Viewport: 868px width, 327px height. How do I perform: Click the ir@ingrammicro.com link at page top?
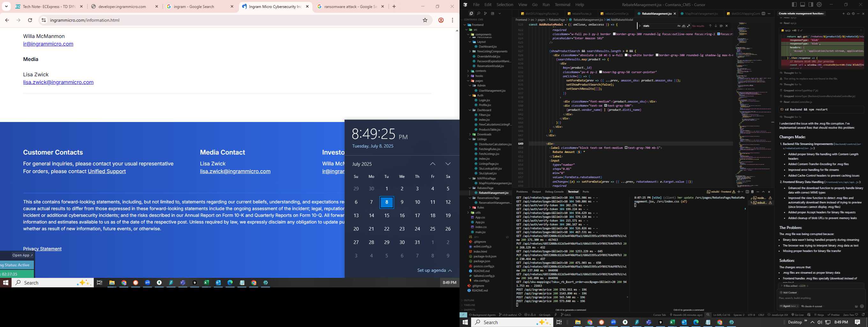click(x=48, y=44)
